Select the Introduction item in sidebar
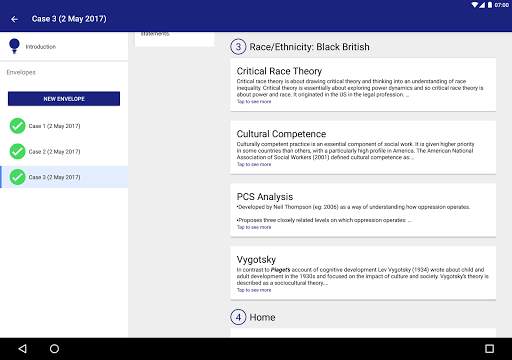This screenshot has height=360, width=512. (x=64, y=47)
